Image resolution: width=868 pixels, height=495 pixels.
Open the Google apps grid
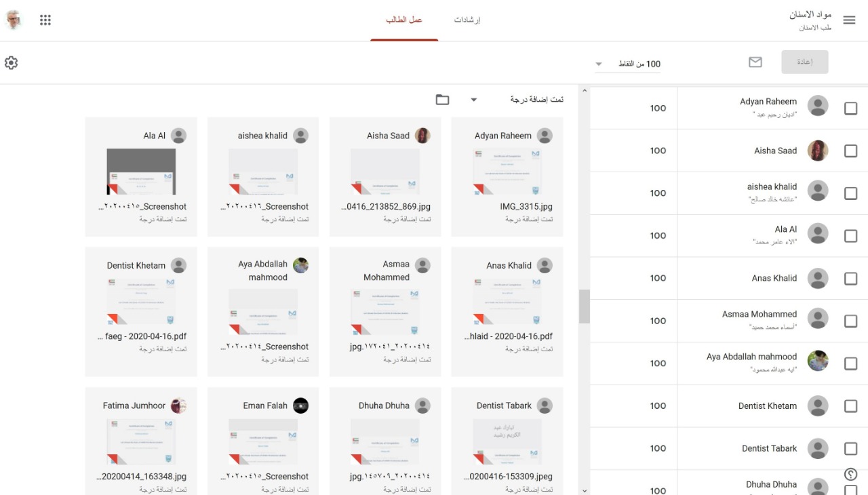[45, 20]
